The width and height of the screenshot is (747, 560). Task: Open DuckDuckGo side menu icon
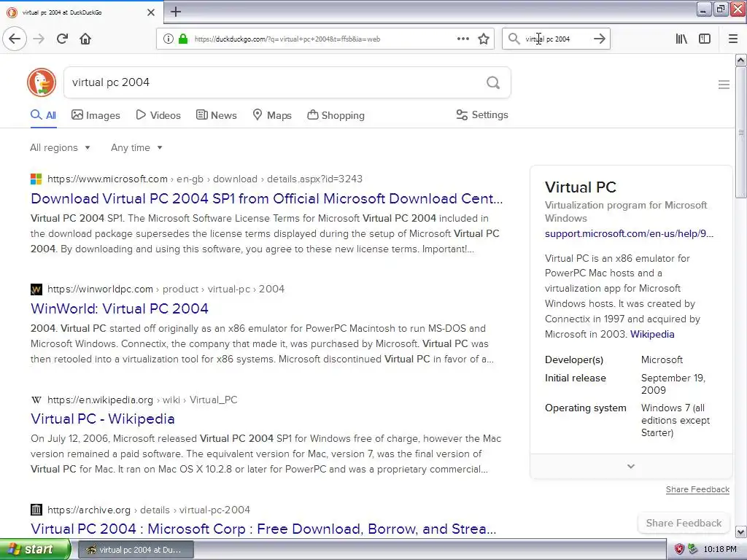coord(724,85)
